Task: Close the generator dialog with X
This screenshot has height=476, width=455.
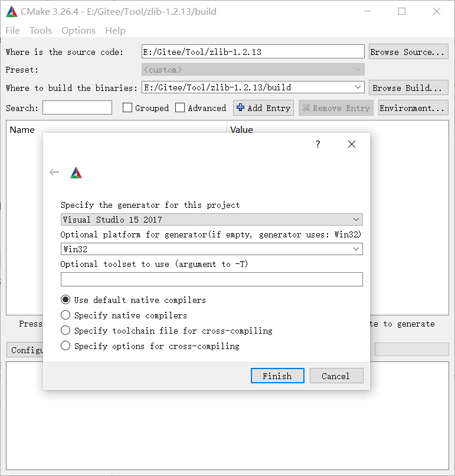Action: 352,144
